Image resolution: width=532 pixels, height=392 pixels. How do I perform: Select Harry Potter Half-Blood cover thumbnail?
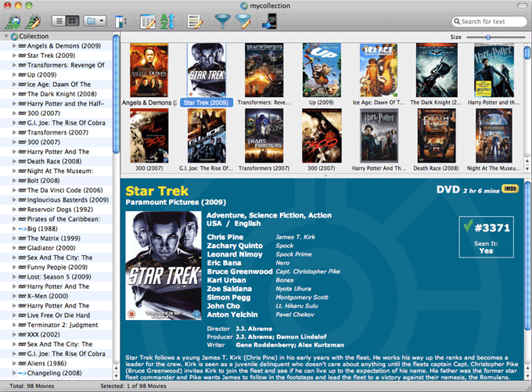click(x=494, y=70)
